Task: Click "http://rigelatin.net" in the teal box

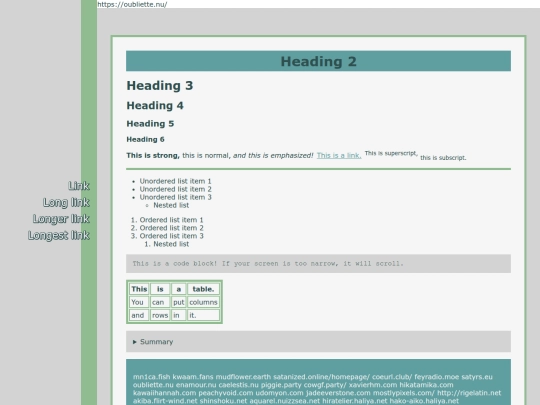Action: coord(469,393)
